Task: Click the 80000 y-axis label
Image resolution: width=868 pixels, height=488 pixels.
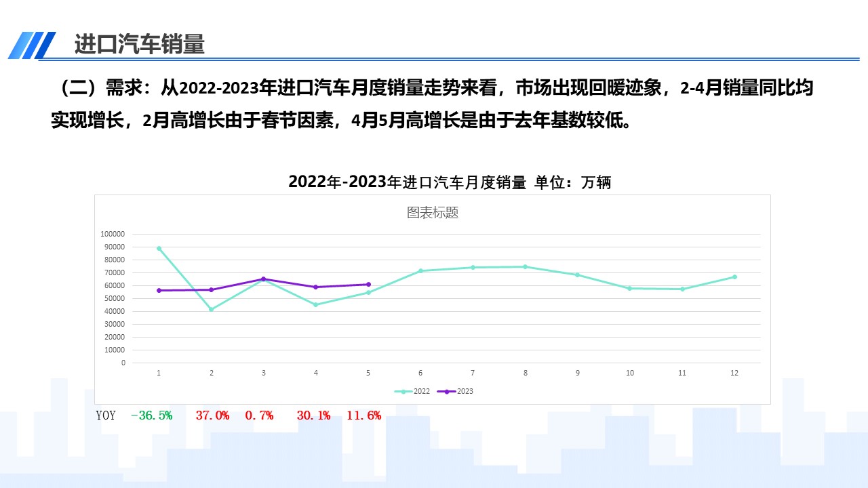Action: (115, 260)
